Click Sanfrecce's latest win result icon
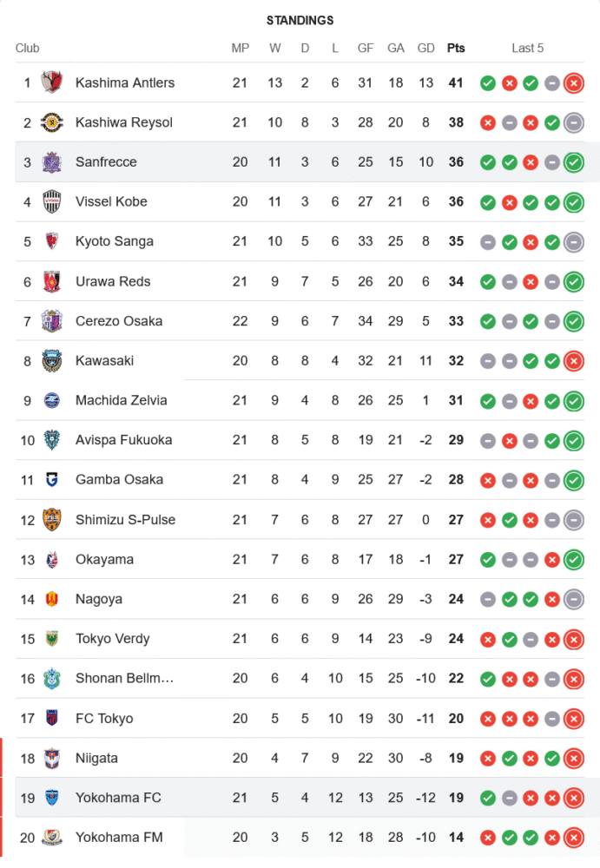 point(573,162)
